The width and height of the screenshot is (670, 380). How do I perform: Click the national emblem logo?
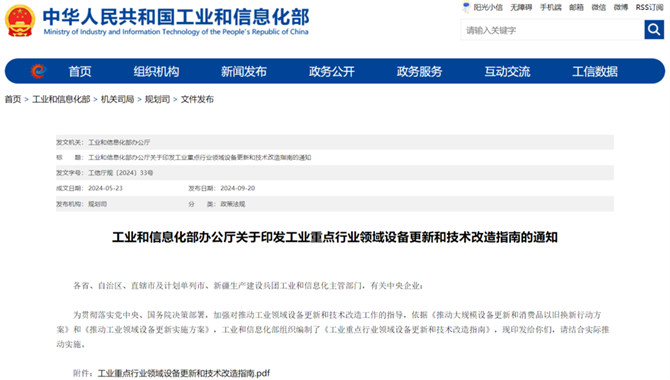20,21
